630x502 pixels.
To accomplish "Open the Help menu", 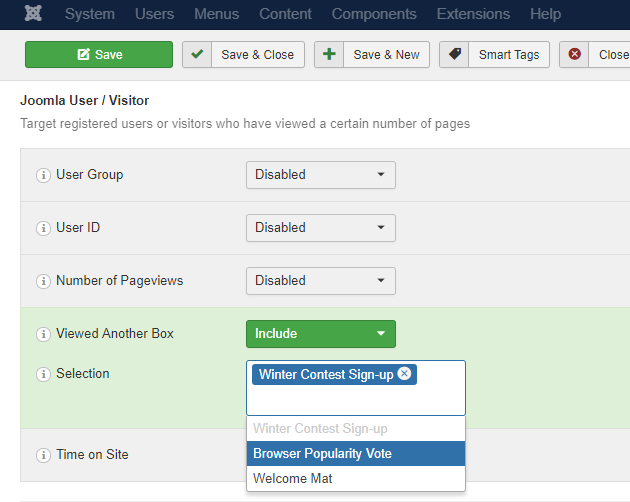I will pyautogui.click(x=545, y=14).
